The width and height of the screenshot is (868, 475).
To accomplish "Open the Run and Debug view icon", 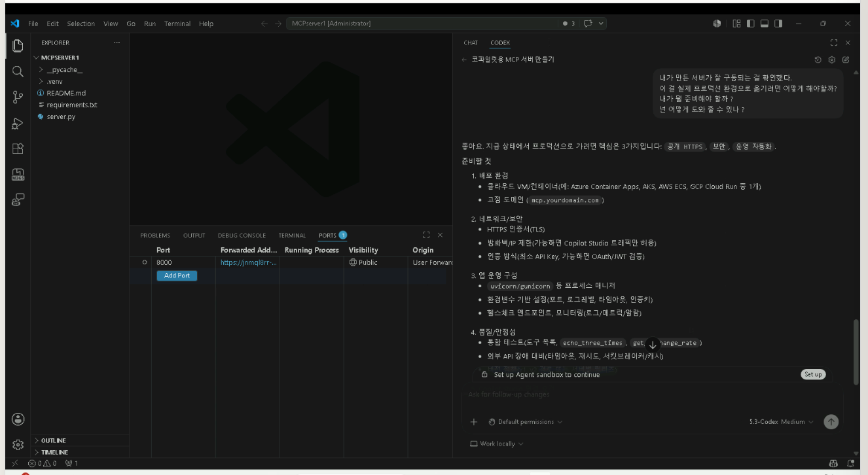I will pyautogui.click(x=18, y=123).
